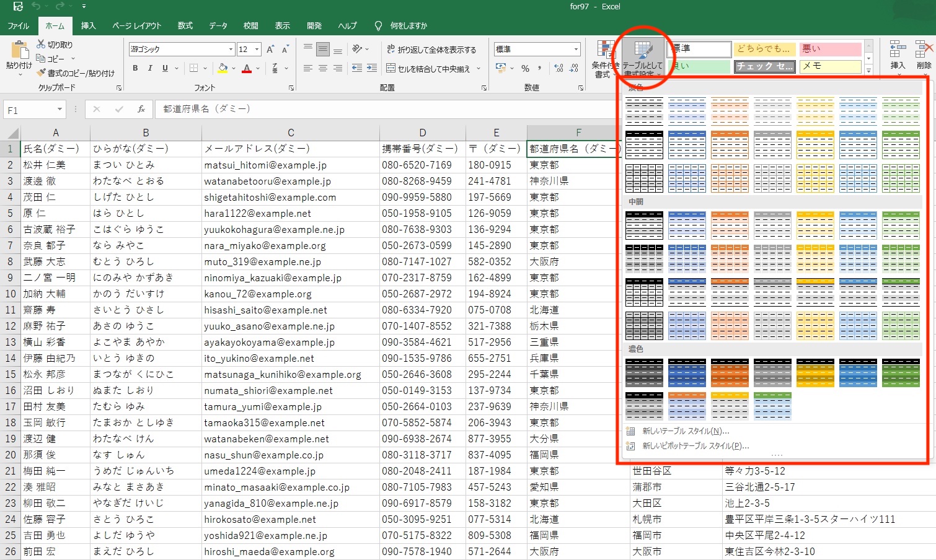Apply percent style to cells
The height and width of the screenshot is (560, 936).
click(x=525, y=68)
